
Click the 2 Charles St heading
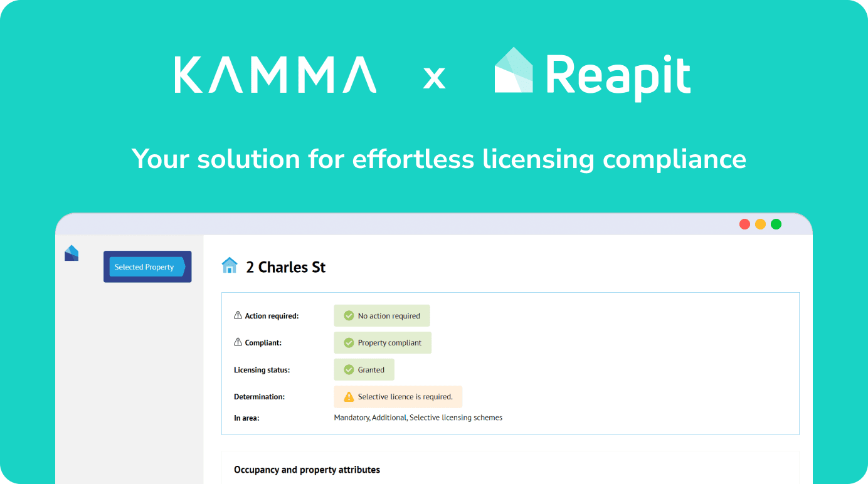(x=286, y=267)
